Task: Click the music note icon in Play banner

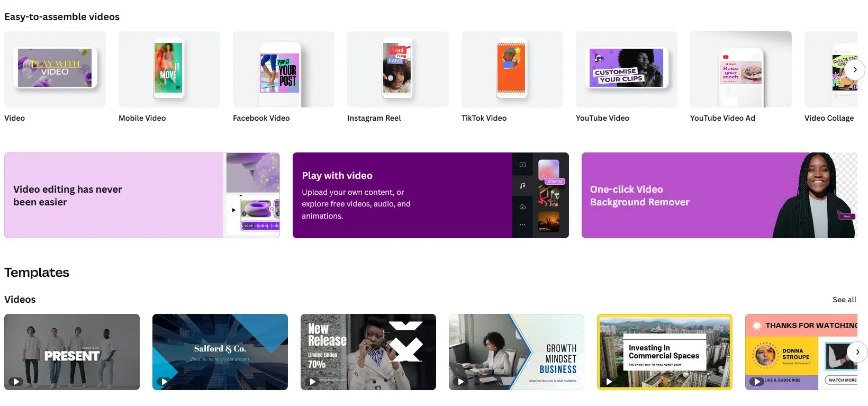Action: (522, 186)
